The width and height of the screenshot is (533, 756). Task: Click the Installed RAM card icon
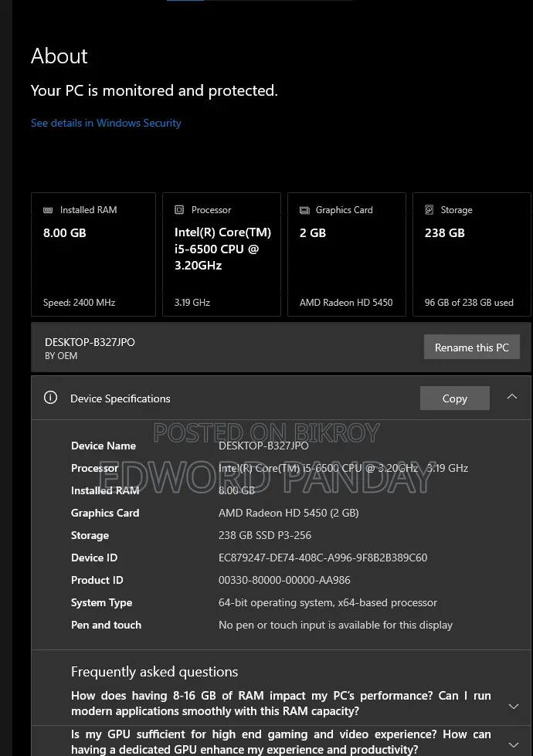48,210
